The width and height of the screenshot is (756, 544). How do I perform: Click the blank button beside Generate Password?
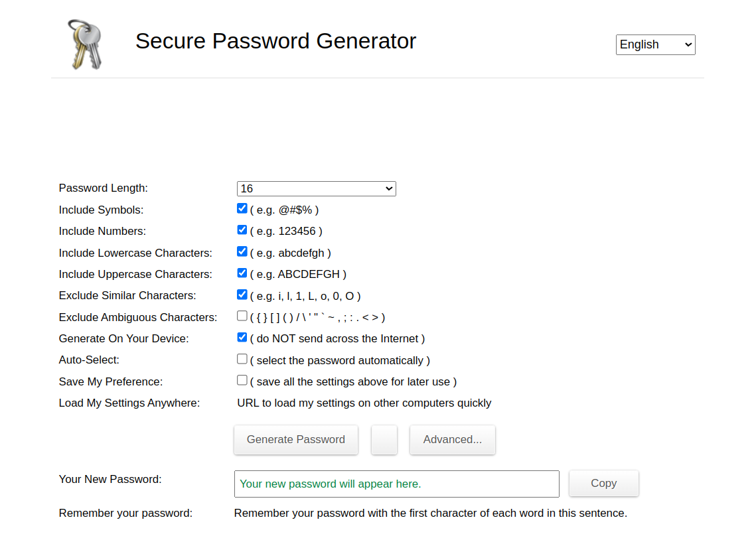(384, 440)
